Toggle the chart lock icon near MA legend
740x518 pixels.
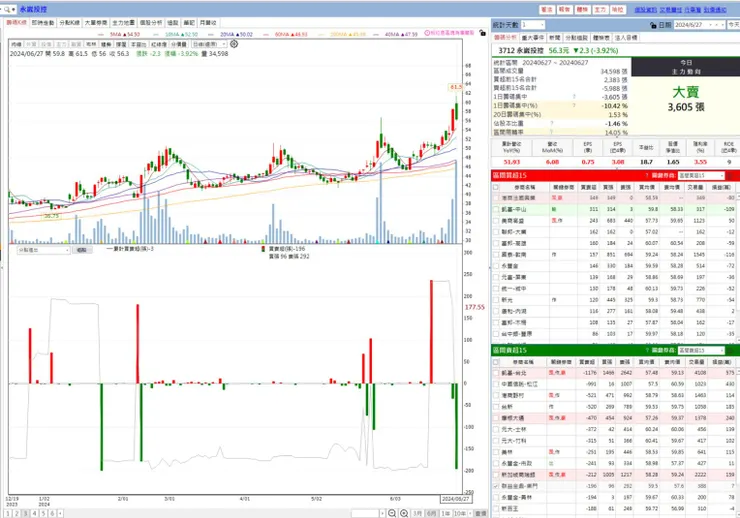point(482,33)
